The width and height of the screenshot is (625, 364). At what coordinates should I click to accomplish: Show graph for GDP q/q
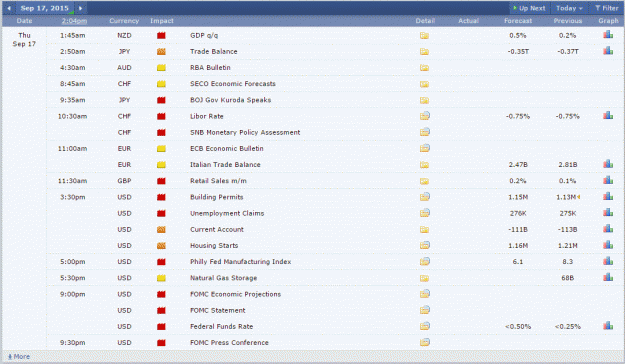(608, 35)
